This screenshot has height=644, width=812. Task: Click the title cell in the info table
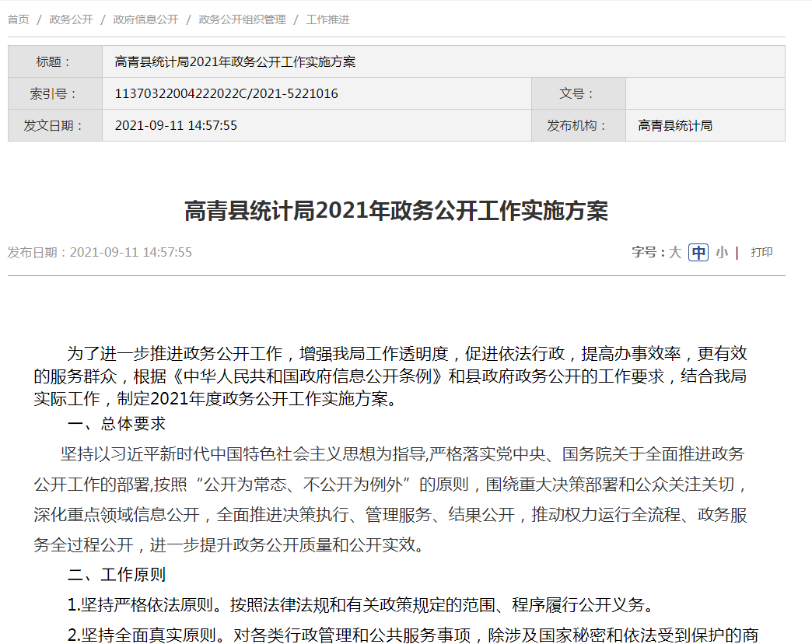[235, 62]
